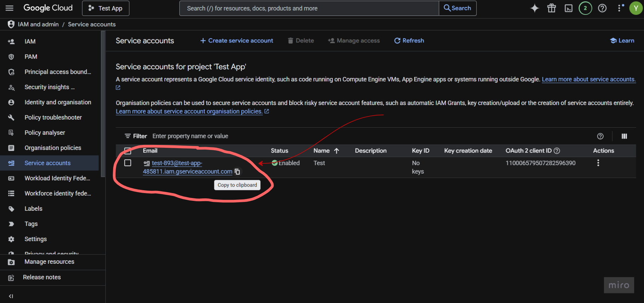The width and height of the screenshot is (644, 303).
Task: Click the Key creation date column header
Action: coord(468,151)
